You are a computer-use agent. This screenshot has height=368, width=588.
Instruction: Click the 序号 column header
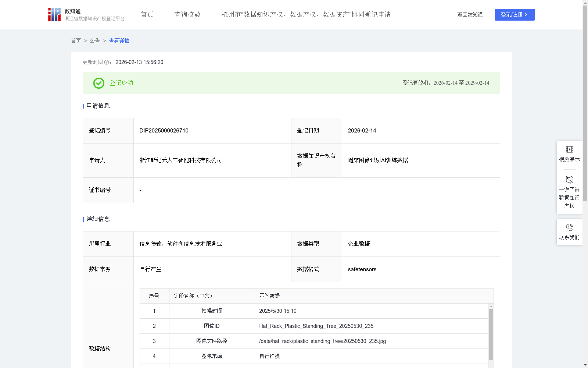[154, 296]
